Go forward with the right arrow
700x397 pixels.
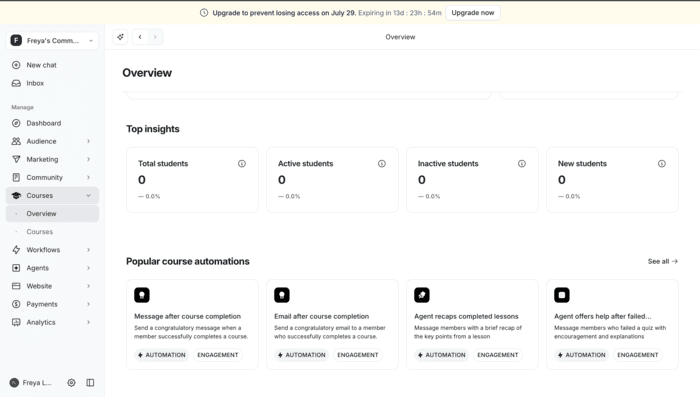(x=155, y=37)
